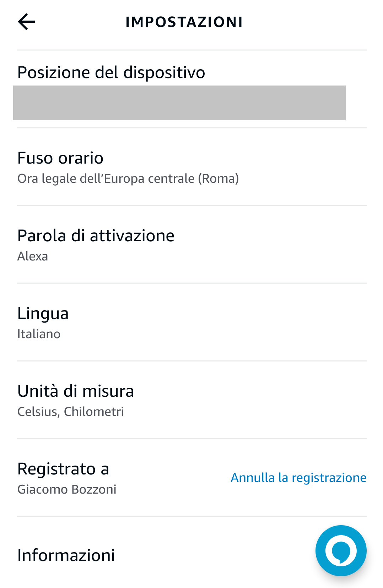Viewport: 383px width, 588px height.
Task: Tap the Ora legale dell'Europa centrale text
Action: (106, 178)
